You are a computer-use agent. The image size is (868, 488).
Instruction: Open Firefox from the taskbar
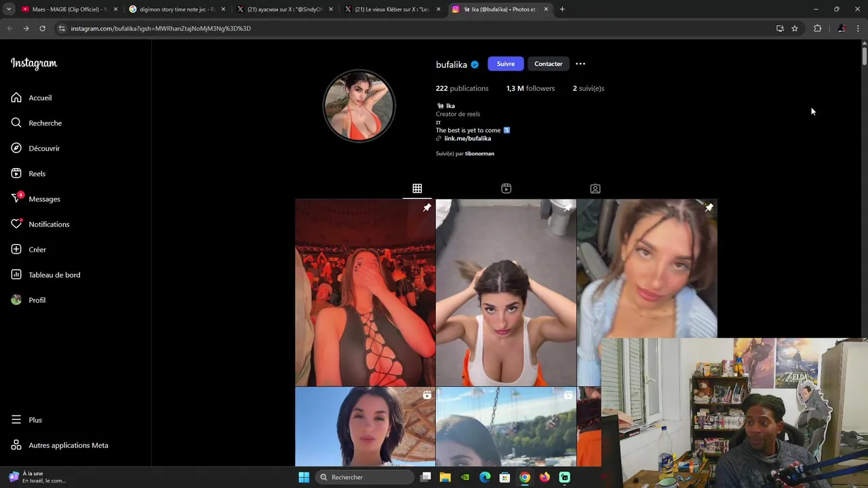click(545, 477)
